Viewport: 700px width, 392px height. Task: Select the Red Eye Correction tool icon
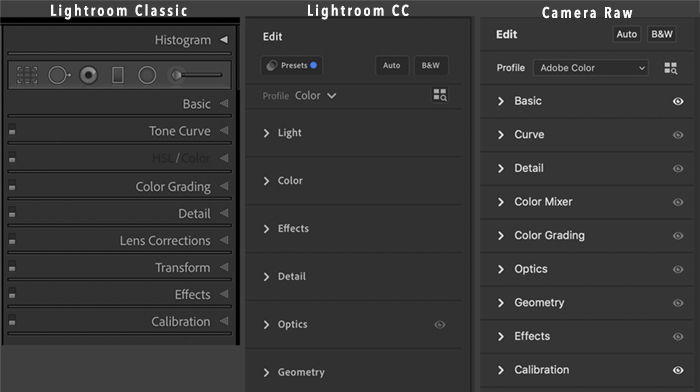(88, 75)
